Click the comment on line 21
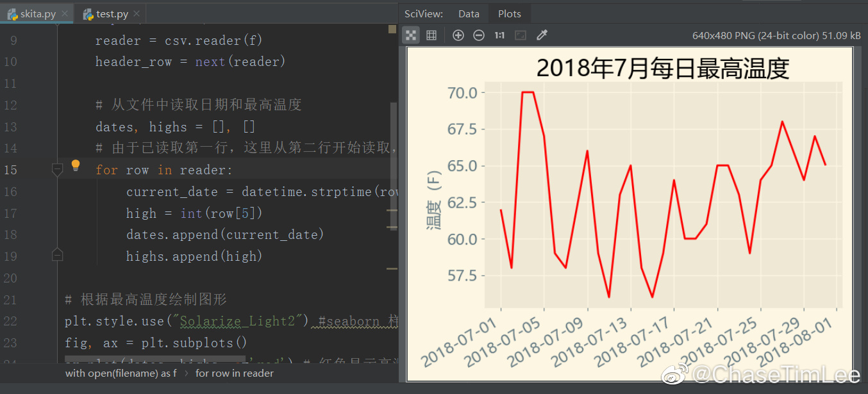This screenshot has height=394, width=868. 146,299
